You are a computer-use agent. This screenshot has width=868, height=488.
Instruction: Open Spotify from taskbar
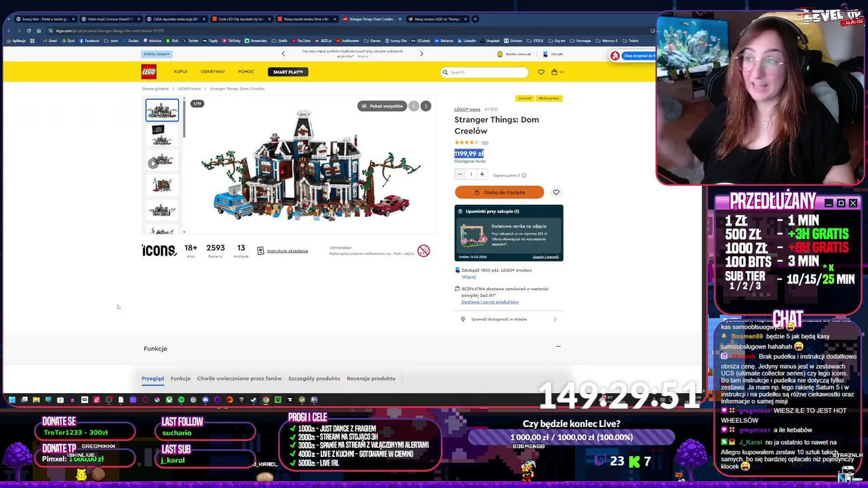[x=181, y=400]
